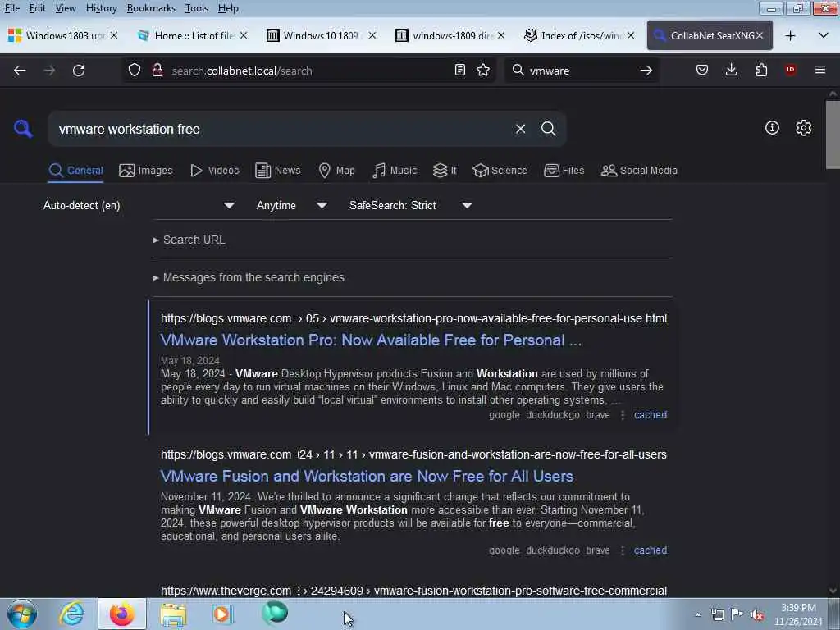This screenshot has height=630, width=840.
Task: Open the SafeSearch: Strict dropdown
Action: (410, 205)
